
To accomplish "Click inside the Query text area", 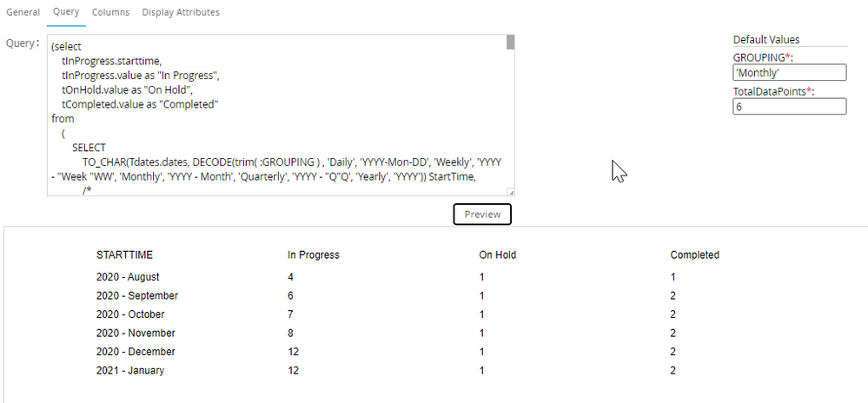I will click(x=278, y=113).
